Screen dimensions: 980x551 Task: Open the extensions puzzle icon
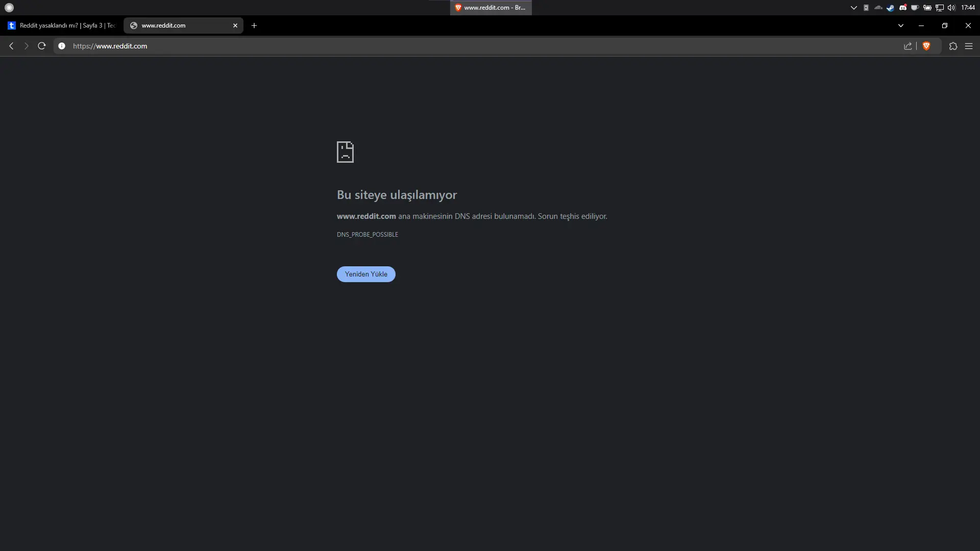coord(953,46)
